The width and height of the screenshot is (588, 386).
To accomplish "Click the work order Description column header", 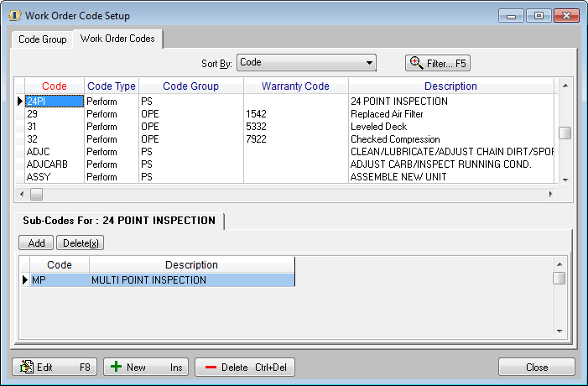I will coord(450,86).
